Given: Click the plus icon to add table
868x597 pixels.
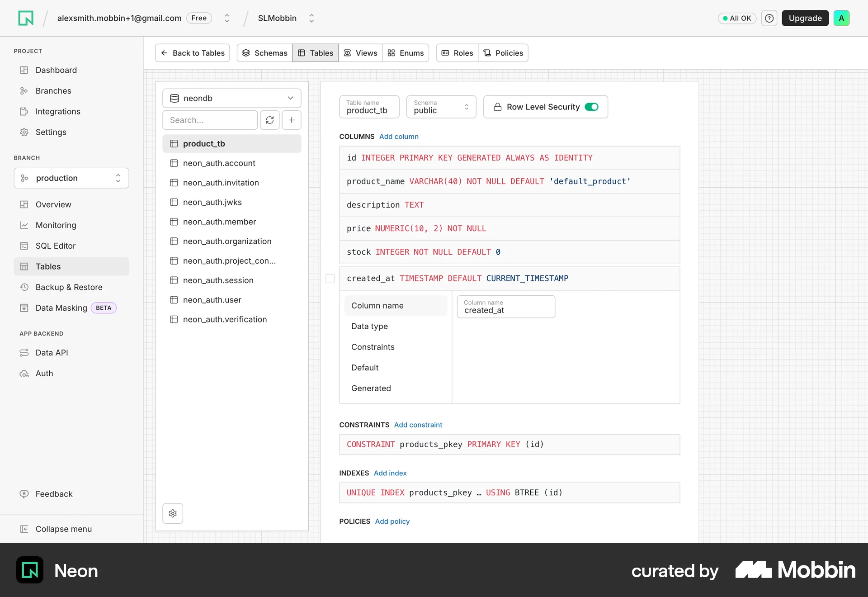Looking at the screenshot, I should 292,120.
